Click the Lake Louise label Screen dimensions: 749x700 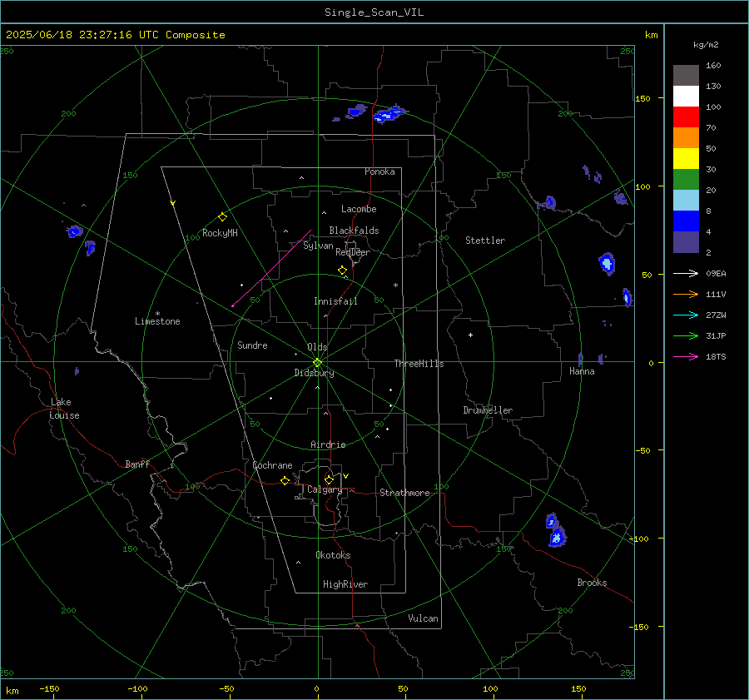(x=64, y=409)
